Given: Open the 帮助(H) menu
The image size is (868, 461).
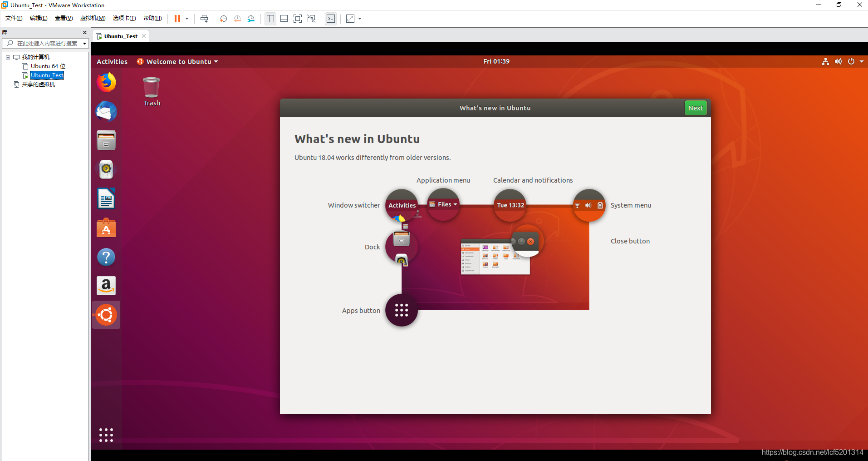Looking at the screenshot, I should 152,18.
